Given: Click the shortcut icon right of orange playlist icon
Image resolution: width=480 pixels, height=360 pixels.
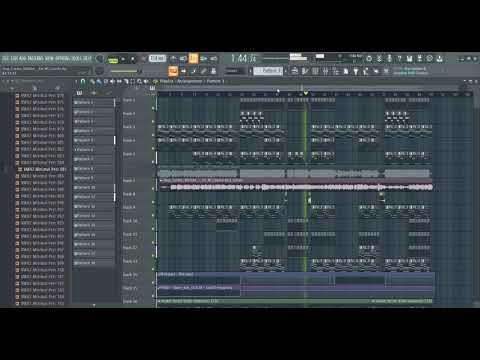Looking at the screenshot, I should [184, 71].
